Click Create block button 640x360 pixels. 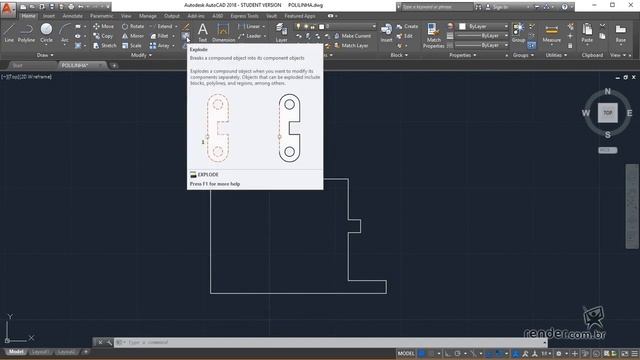[407, 26]
